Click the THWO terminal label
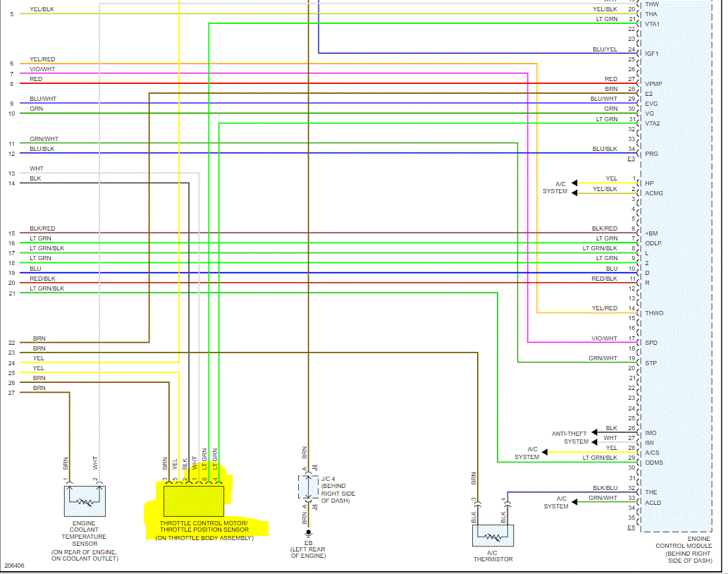The width and height of the screenshot is (728, 574). pos(654,313)
